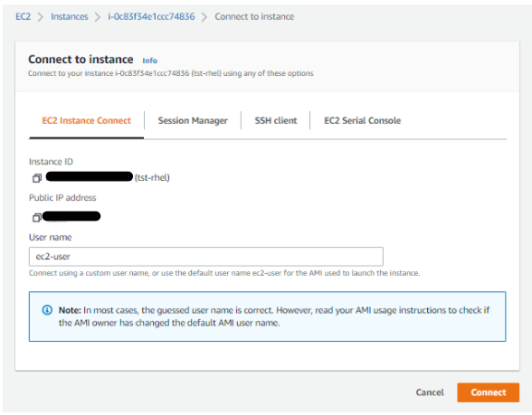Copy the Public IP address icon

click(36, 217)
